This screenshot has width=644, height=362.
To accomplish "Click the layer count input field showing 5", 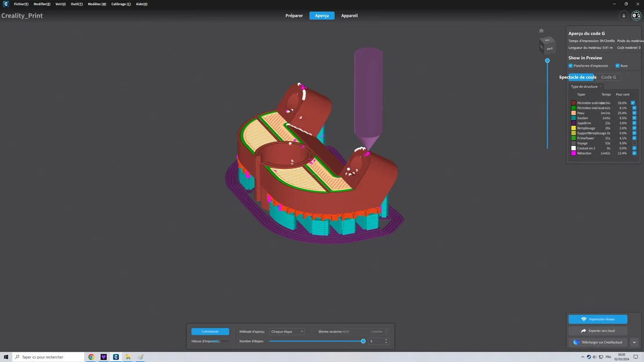I will [x=377, y=341].
